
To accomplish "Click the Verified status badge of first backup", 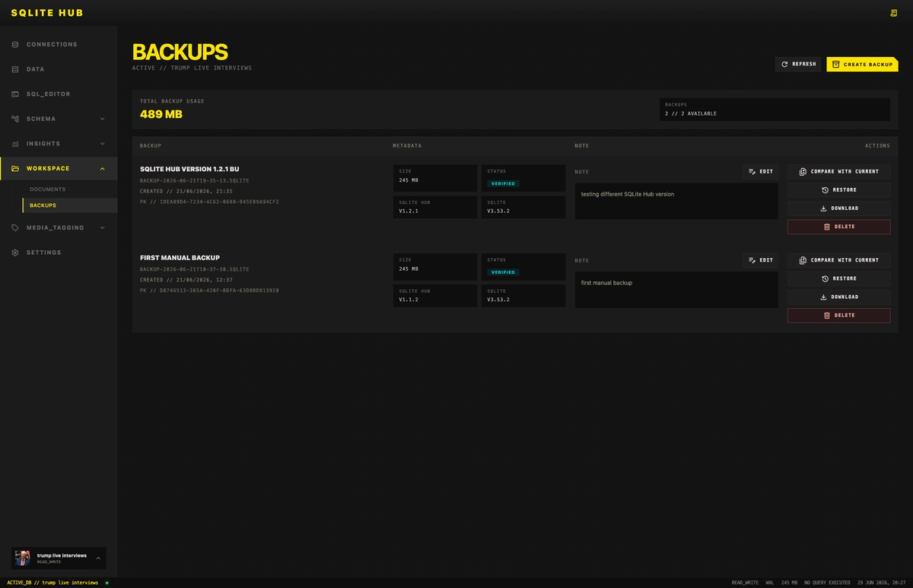I will 503,183.
